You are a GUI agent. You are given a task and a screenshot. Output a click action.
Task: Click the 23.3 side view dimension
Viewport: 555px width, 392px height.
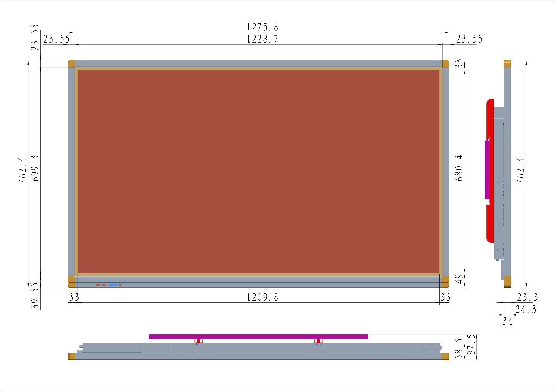coord(528,297)
